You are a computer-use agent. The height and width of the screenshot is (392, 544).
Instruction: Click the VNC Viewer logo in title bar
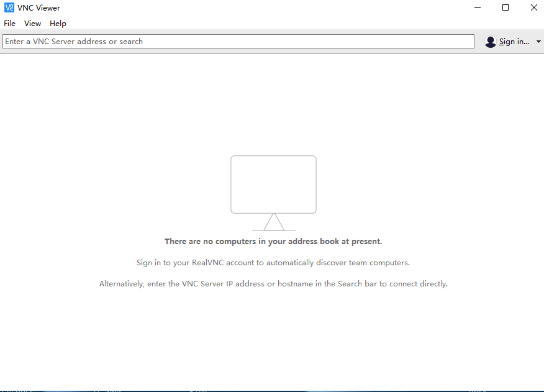[x=9, y=8]
